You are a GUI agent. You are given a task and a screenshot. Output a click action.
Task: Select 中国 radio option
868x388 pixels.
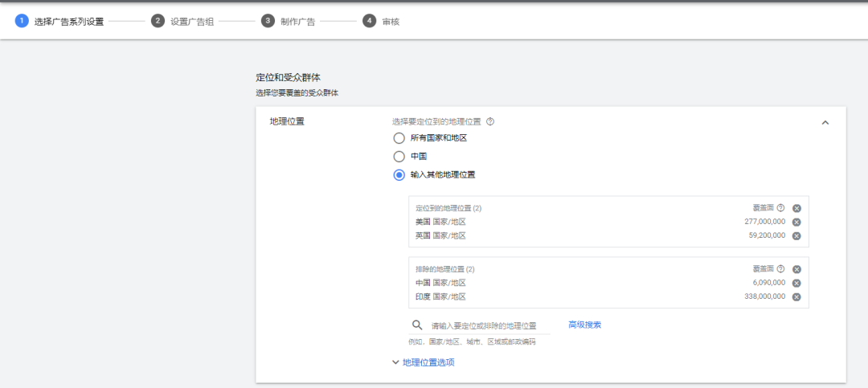[399, 157]
